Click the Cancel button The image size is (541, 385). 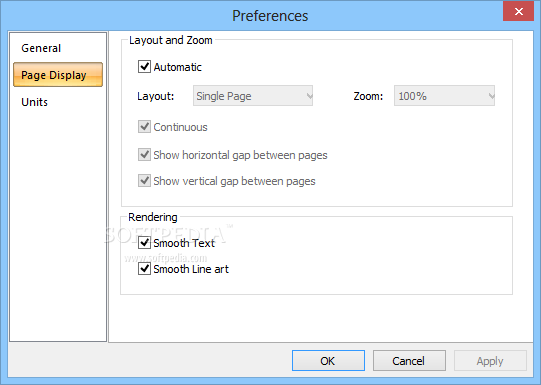(409, 361)
